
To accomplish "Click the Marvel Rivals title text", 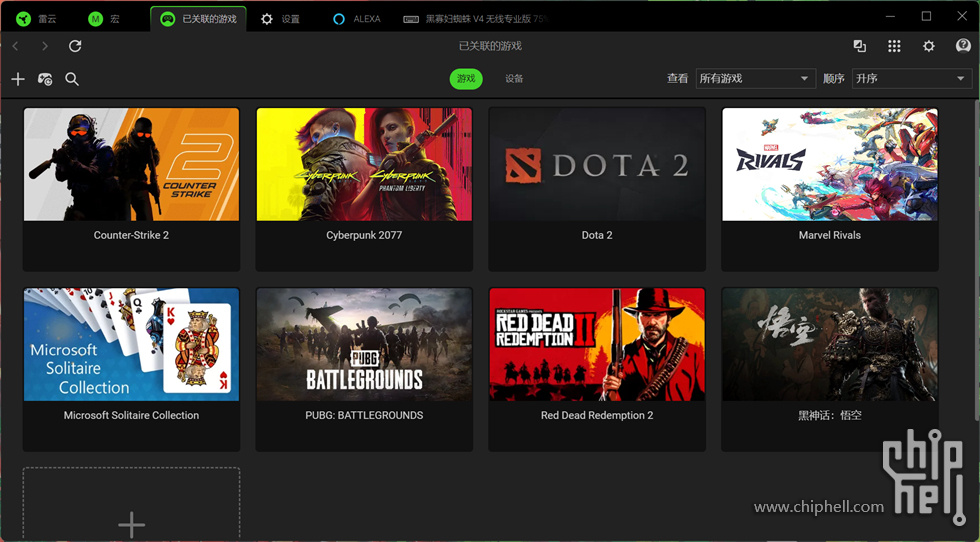I will pyautogui.click(x=830, y=235).
